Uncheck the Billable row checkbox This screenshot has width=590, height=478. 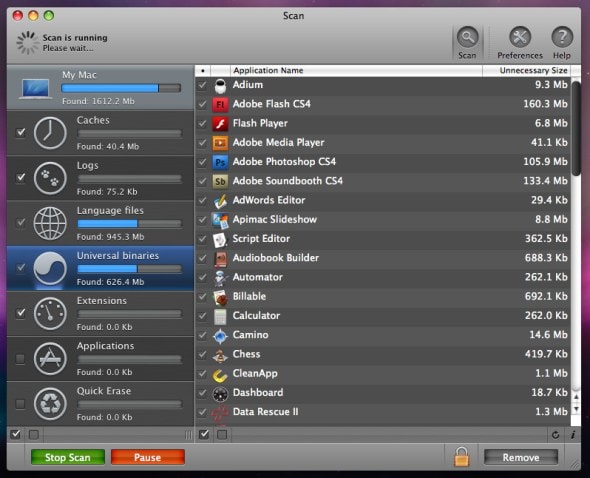point(202,297)
